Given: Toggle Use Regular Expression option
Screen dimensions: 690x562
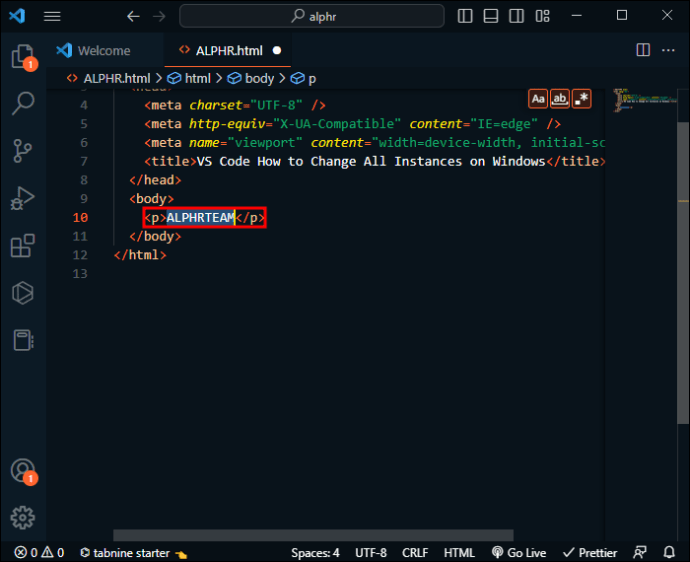Looking at the screenshot, I should point(582,98).
